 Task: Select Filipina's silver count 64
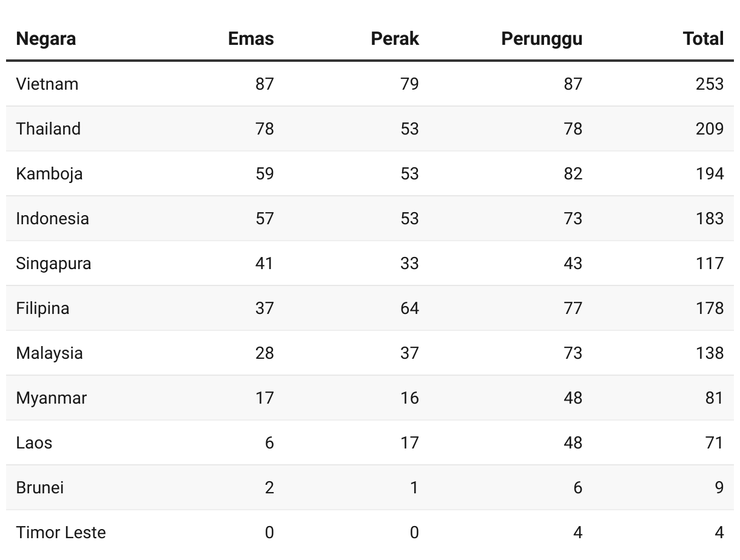409,308
